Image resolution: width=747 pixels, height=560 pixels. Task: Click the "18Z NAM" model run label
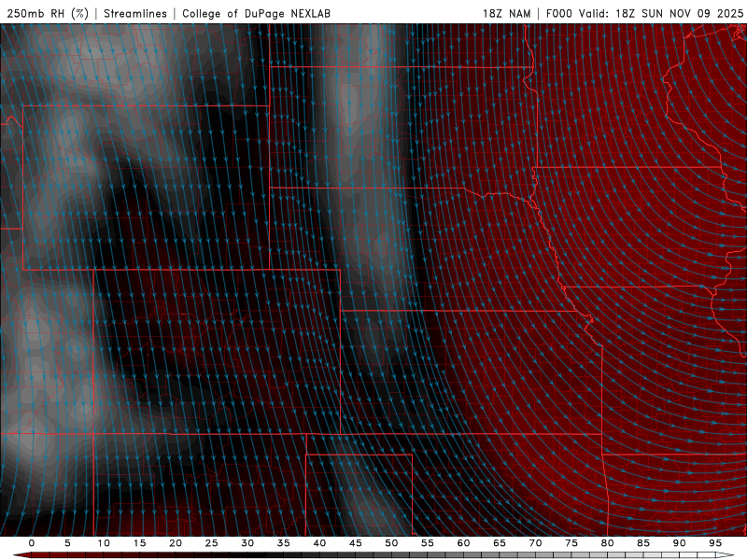coord(507,13)
